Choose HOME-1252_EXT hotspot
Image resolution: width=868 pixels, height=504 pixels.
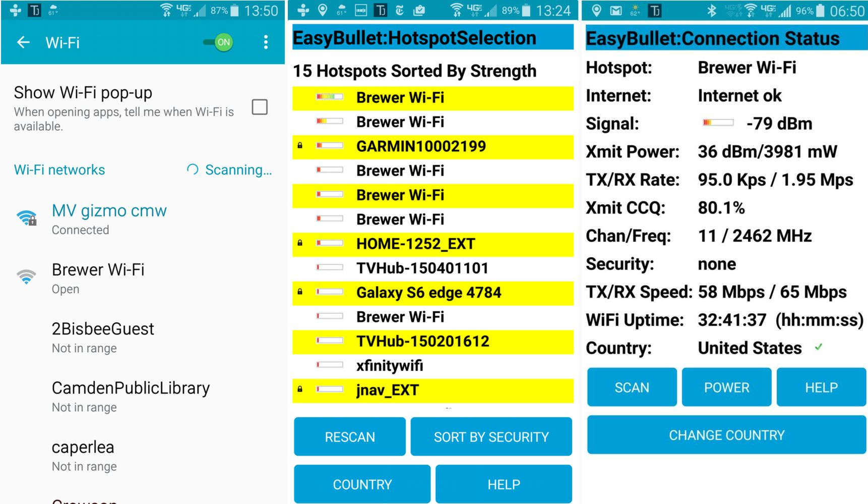tap(433, 244)
